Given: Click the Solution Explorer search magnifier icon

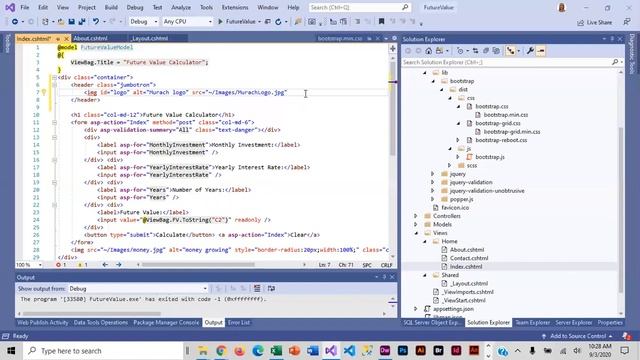Looking at the screenshot, I should click(x=615, y=62).
